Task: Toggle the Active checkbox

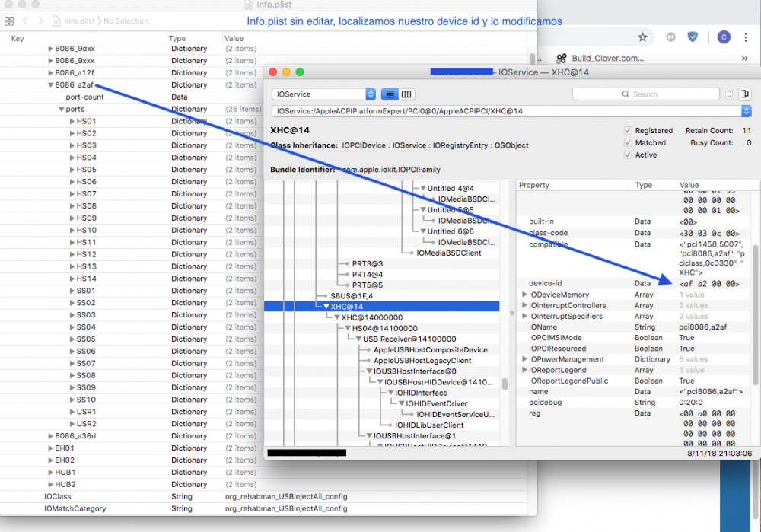Action: point(628,155)
